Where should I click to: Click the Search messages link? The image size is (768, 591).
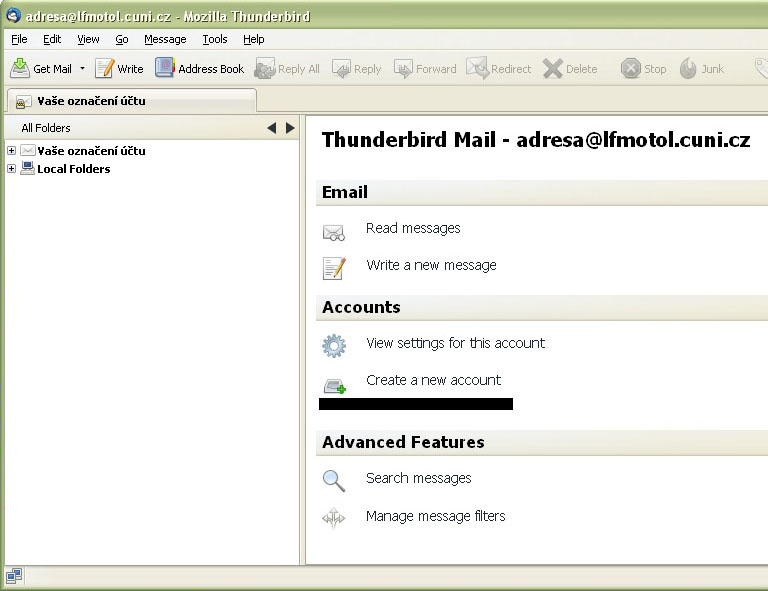tap(418, 478)
